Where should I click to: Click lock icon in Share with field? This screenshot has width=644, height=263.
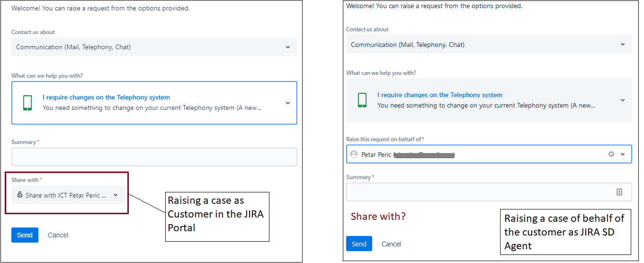click(20, 195)
